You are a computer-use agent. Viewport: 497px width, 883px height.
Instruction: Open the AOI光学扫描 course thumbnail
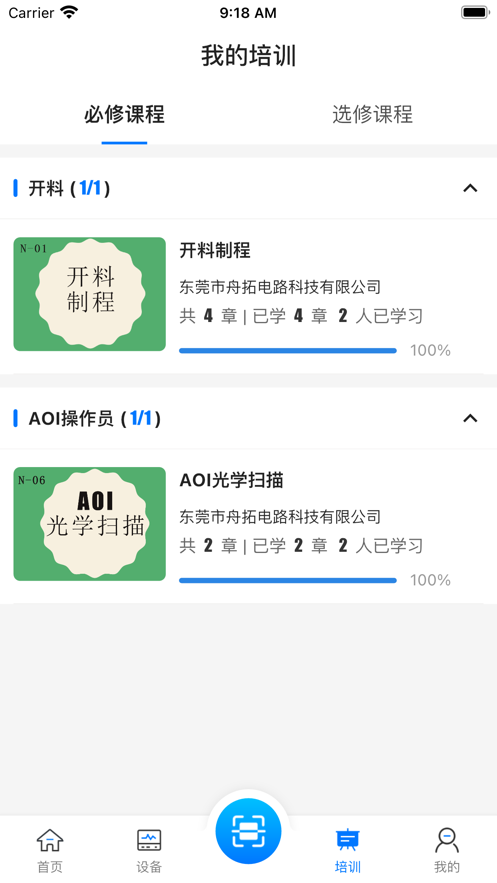coord(89,524)
